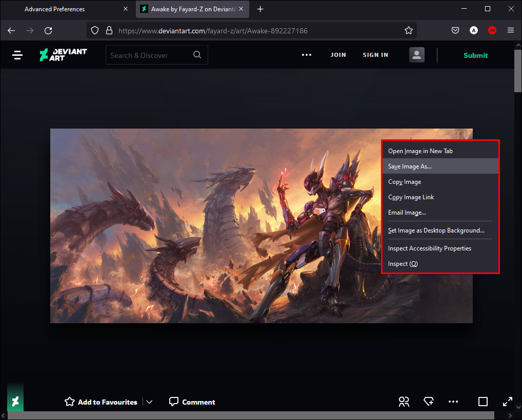Viewport: 522px width, 420px height.
Task: Open the tracking protection shield icon
Action: [95, 31]
